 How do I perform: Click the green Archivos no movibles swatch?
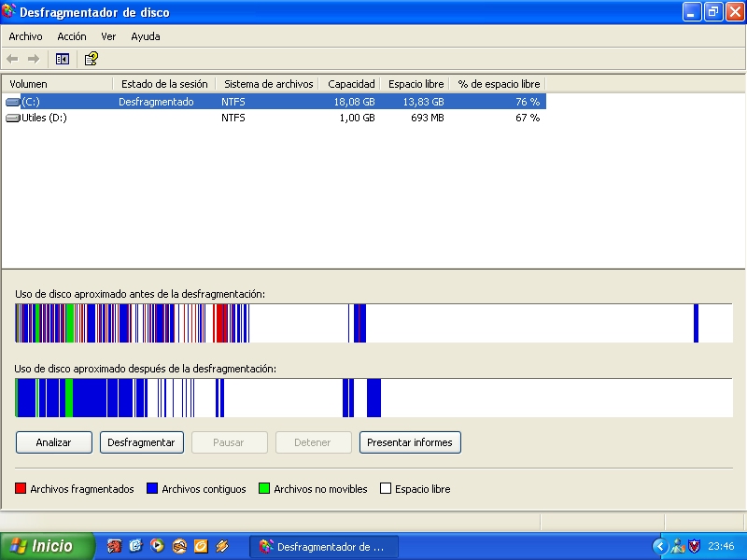coord(264,489)
